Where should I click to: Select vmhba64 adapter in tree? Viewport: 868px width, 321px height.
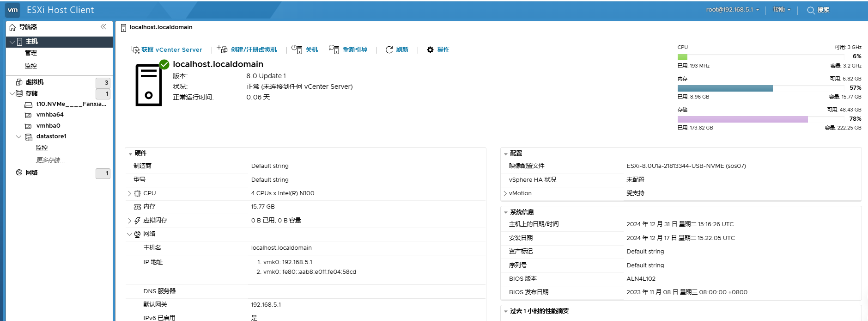tap(50, 115)
